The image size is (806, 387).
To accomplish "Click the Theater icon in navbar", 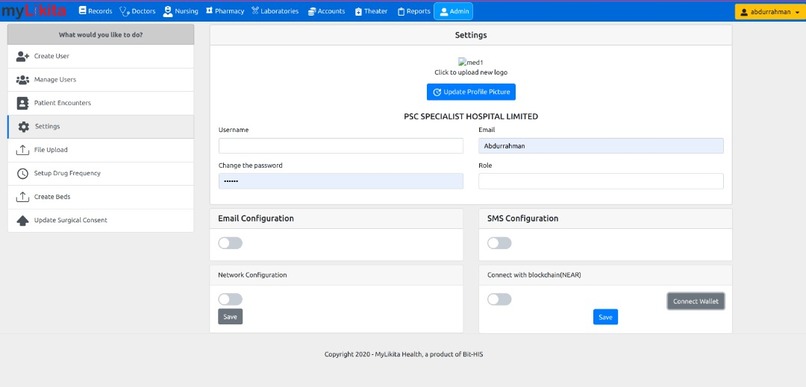I will (x=358, y=11).
